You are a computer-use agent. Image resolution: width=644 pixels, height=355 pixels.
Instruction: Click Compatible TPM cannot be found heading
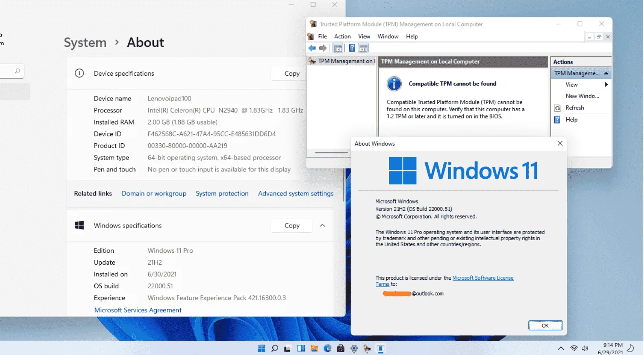pyautogui.click(x=452, y=83)
